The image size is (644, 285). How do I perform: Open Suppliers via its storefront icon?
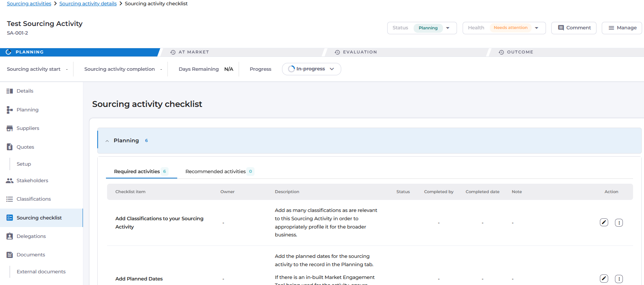[x=10, y=128]
